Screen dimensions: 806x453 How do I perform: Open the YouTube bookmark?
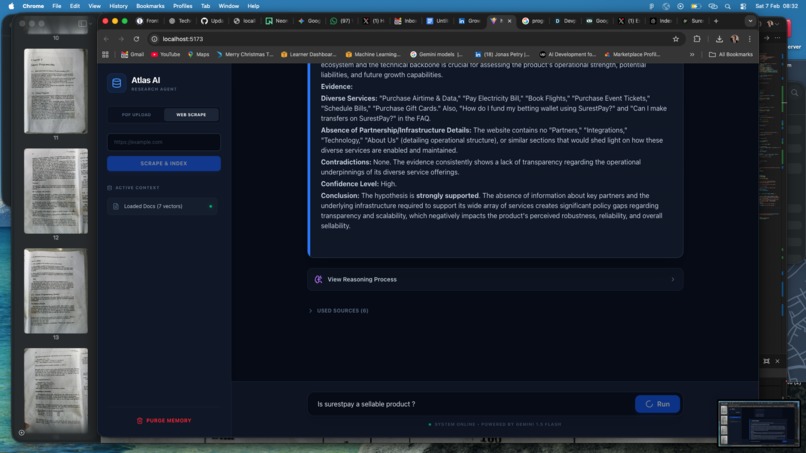click(x=165, y=55)
